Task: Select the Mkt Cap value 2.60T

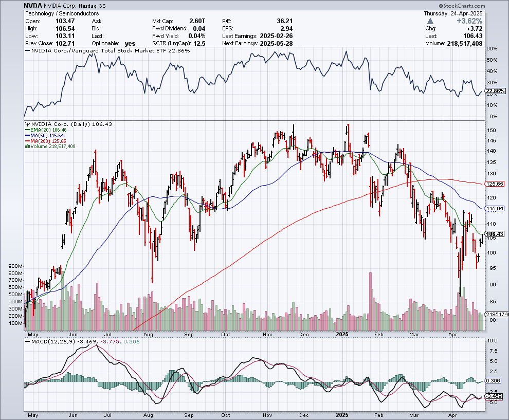Action: (197, 21)
